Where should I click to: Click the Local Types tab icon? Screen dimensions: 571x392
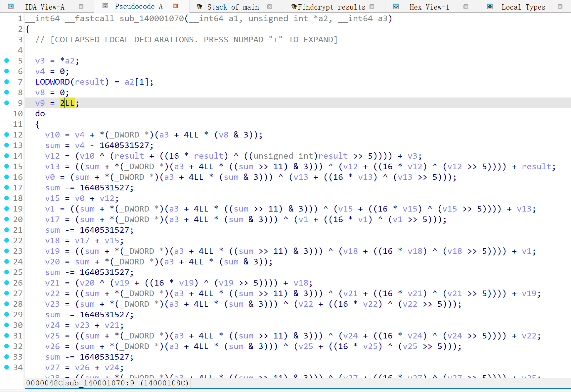point(490,7)
